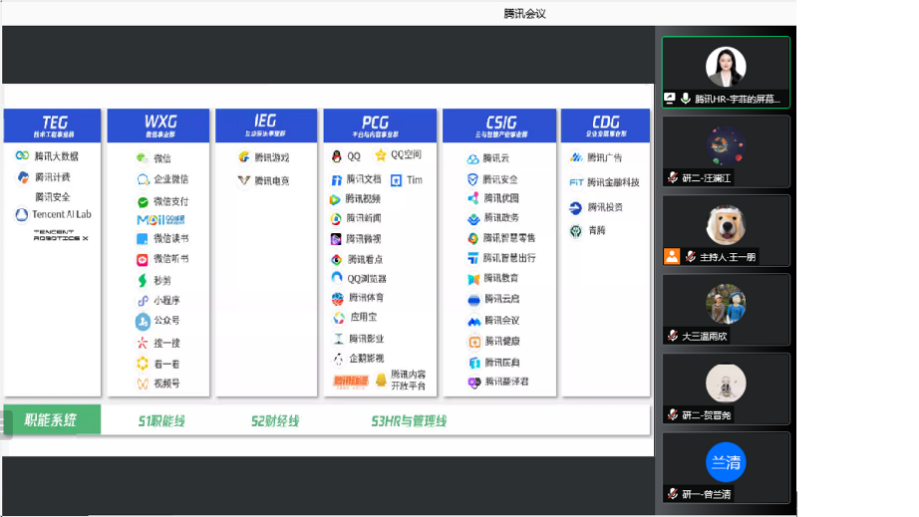Click the screen share icon on 腾讯HR tile
Image resolution: width=919 pixels, height=517 pixels.
[x=671, y=99]
